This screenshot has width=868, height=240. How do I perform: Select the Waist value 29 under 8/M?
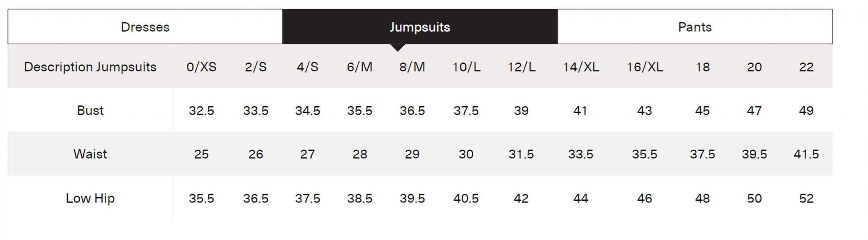tap(412, 154)
